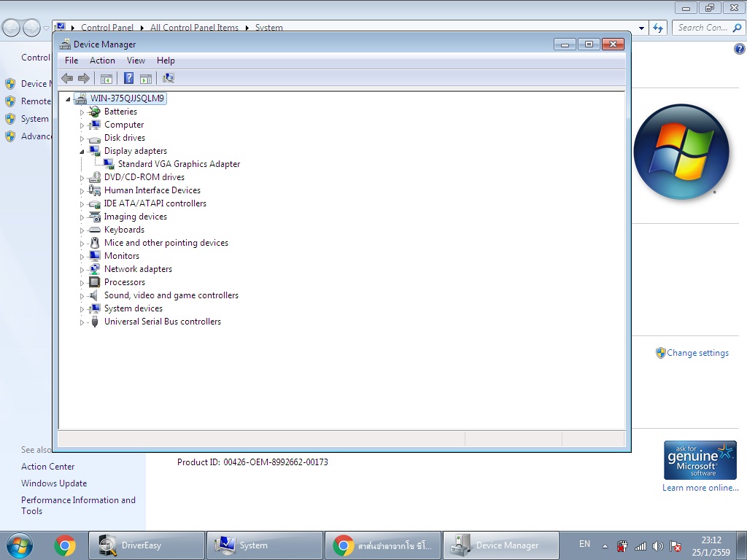Click the Change settings link in System window
Image resolution: width=747 pixels, height=560 pixels.
[x=697, y=353]
